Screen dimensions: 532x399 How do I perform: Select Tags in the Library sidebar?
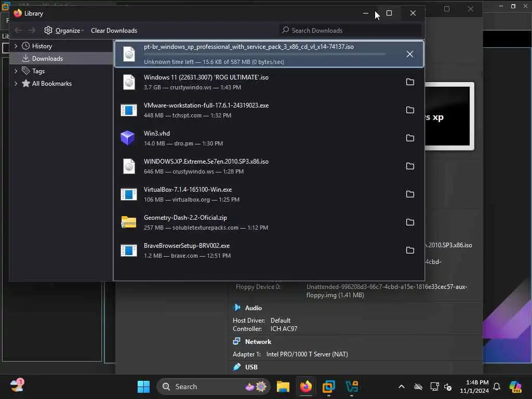38,71
